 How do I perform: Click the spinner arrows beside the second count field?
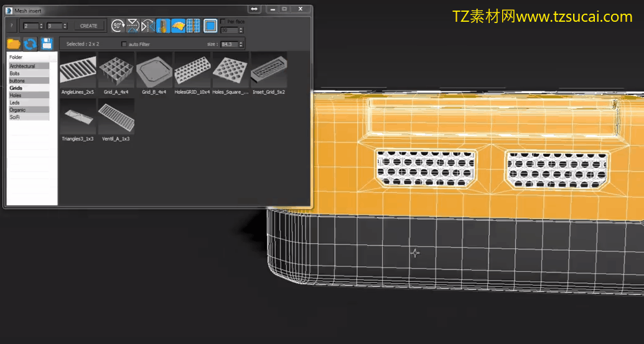[x=65, y=26]
